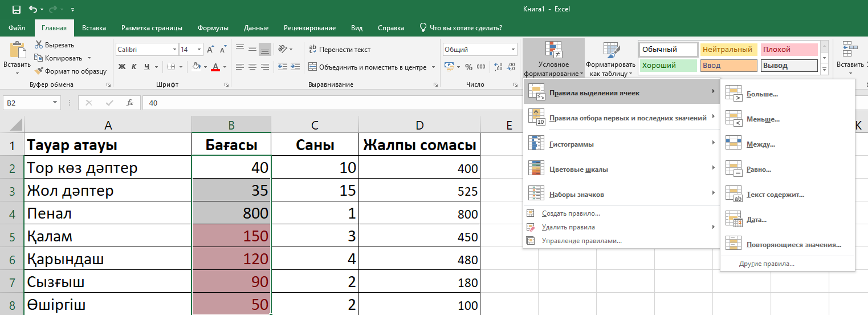Image resolution: width=868 pixels, height=315 pixels.
Task: Click the Format Painter brush icon
Action: pos(39,71)
